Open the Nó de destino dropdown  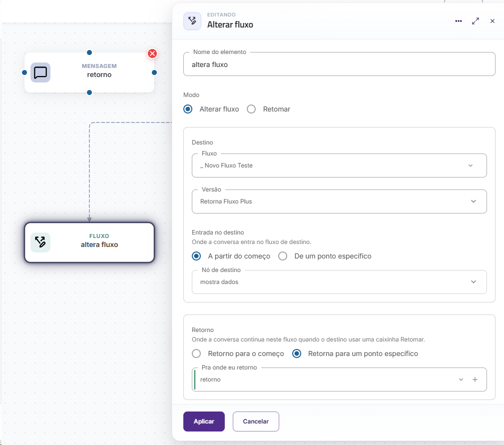[x=339, y=282]
